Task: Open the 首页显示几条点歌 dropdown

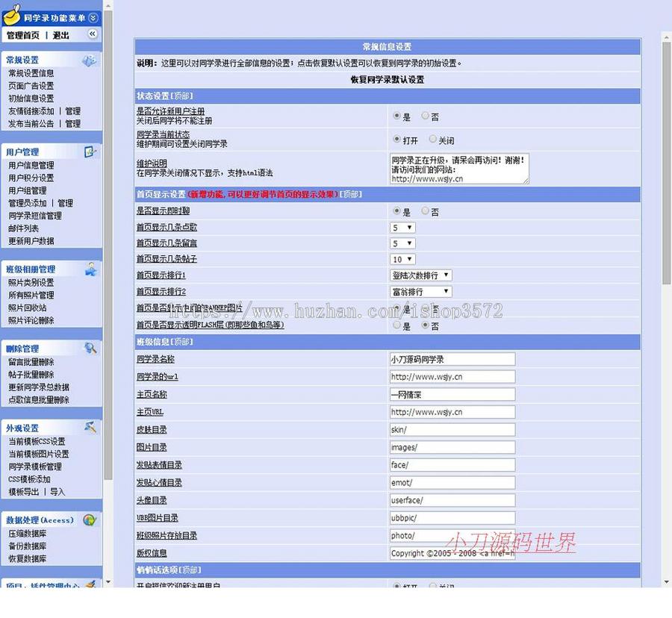Action: tap(402, 227)
